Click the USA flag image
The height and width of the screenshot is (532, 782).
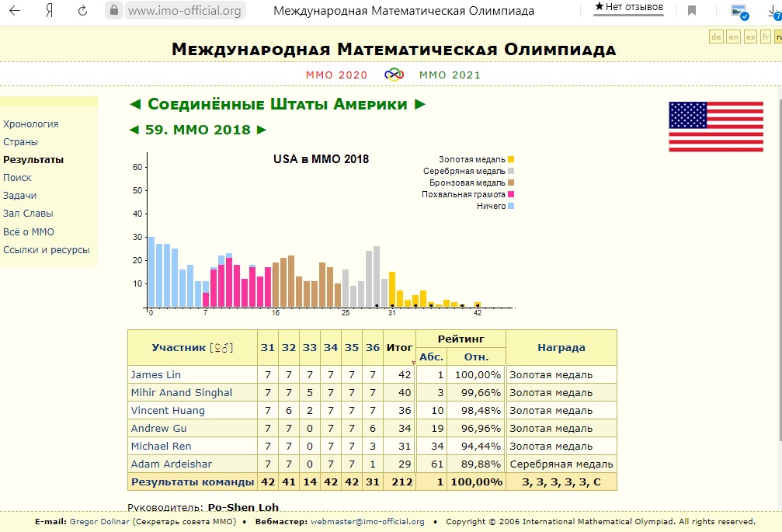716,127
